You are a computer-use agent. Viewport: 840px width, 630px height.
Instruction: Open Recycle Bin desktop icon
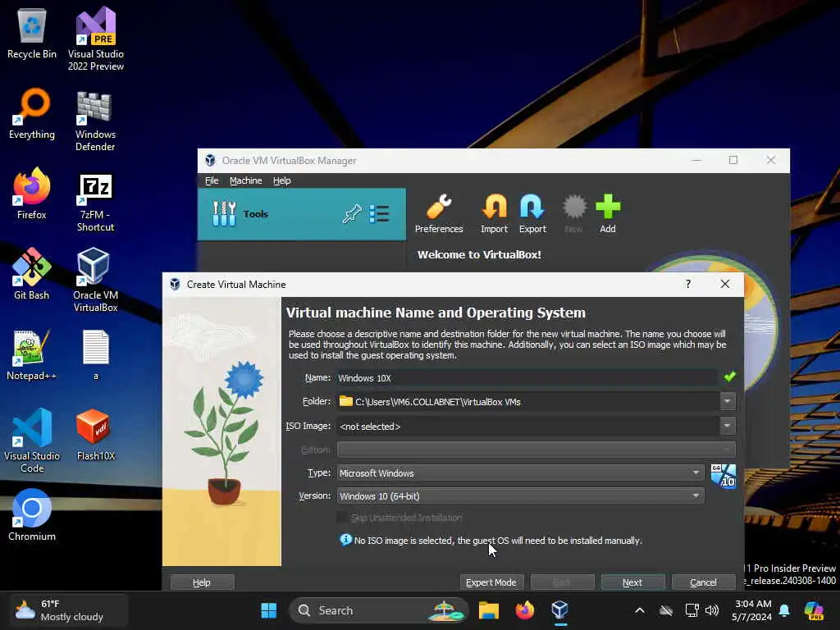point(32,34)
